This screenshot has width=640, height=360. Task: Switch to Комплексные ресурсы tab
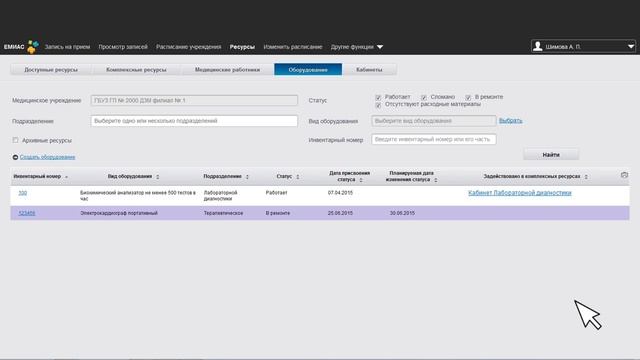coord(136,69)
